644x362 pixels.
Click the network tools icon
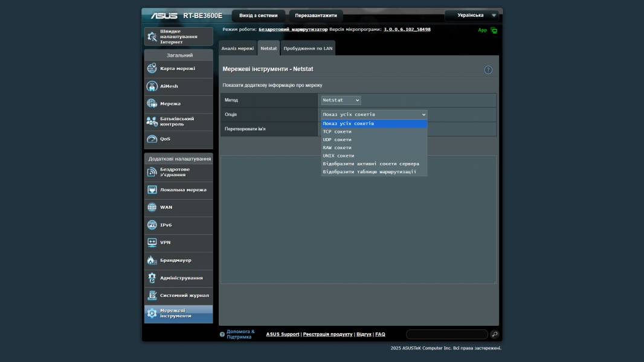pos(152,313)
